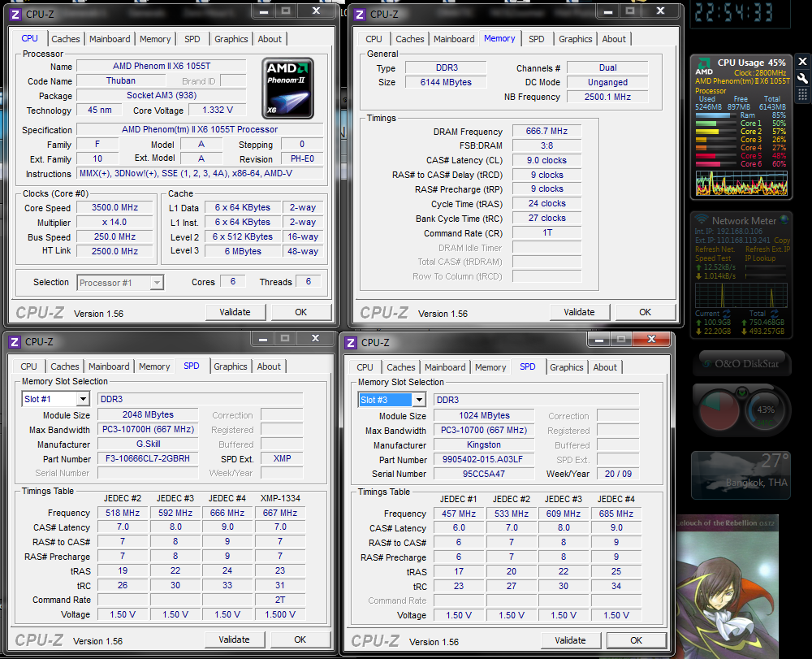Switch to CPU tab in the Memory-tab window
This screenshot has height=659, width=812.
374,39
